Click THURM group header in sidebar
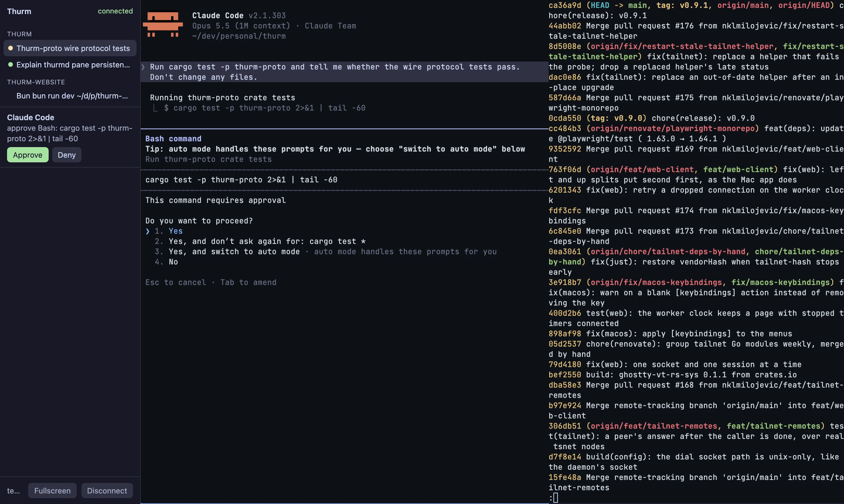This screenshot has height=504, width=844. pos(19,34)
